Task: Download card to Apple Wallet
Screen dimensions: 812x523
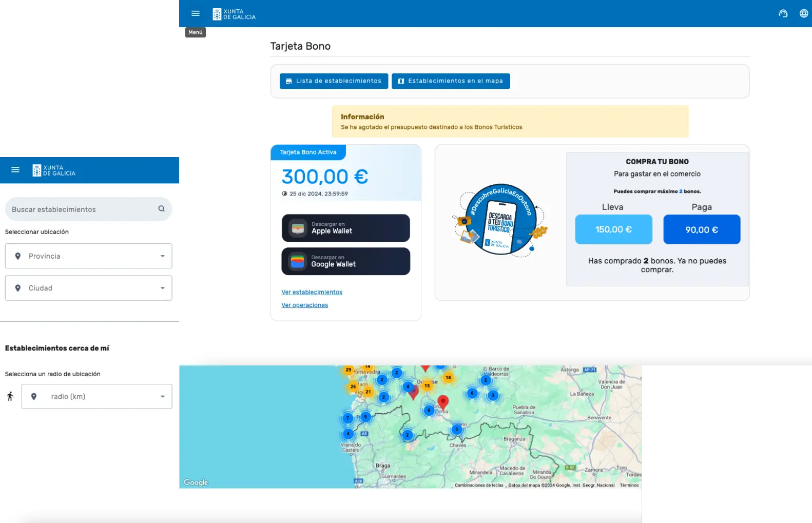Action: point(346,228)
